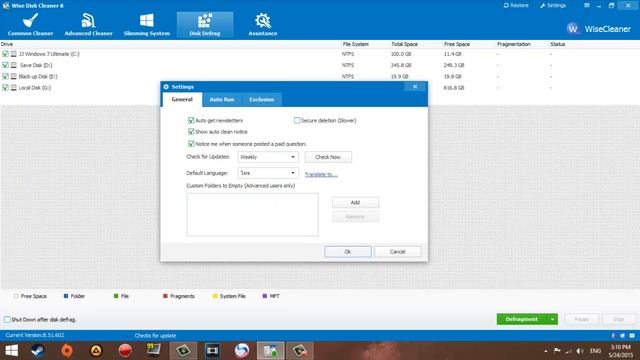Click the Free Space legend swatch
Image resolution: width=640 pixels, height=360 pixels.
point(16,296)
